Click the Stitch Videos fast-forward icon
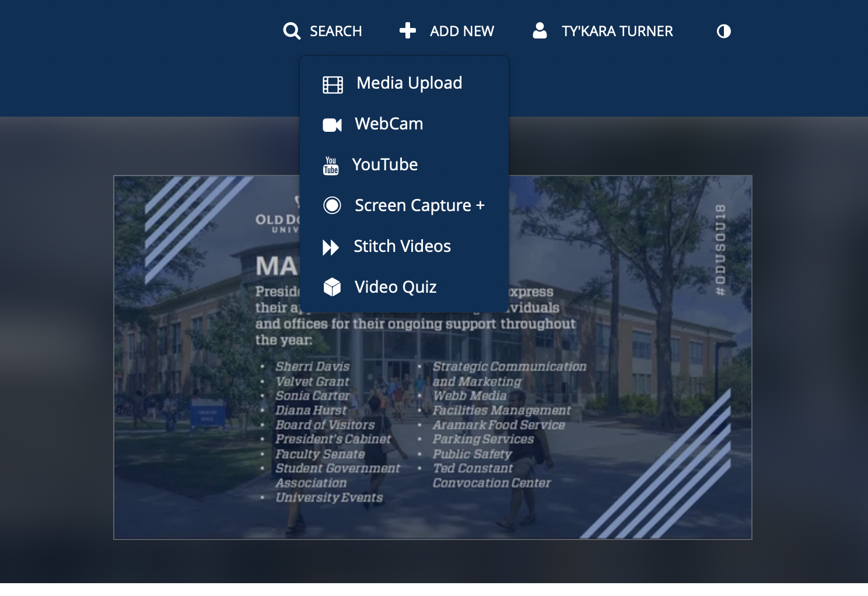 pos(331,248)
